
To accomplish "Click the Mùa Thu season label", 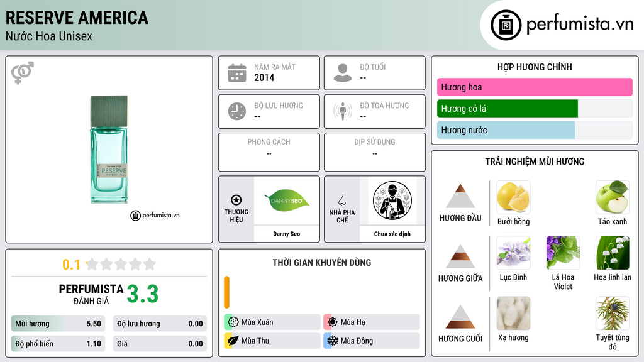I will click(x=255, y=341).
